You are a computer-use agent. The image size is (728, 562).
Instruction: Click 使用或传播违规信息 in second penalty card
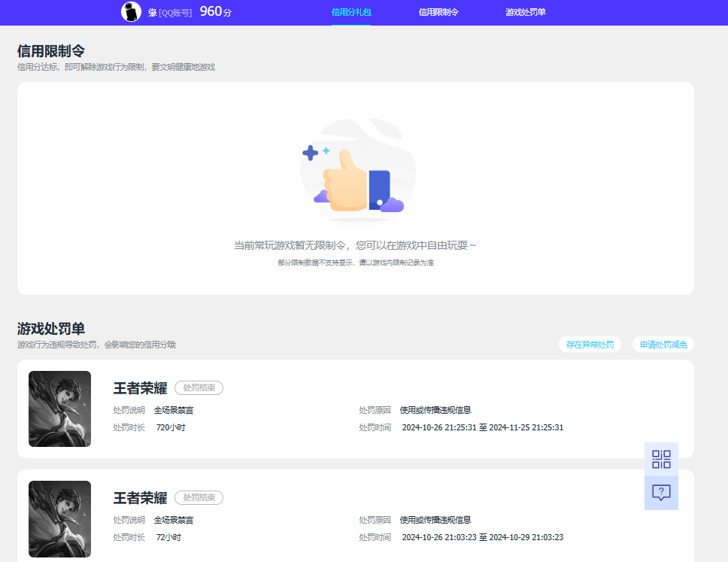(x=435, y=520)
